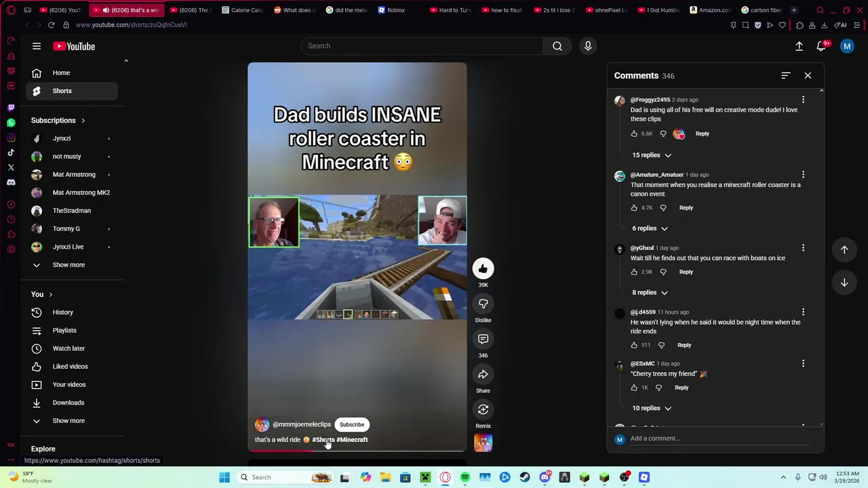This screenshot has height=488, width=868.
Task: Open the account avatar menu
Action: click(x=846, y=46)
